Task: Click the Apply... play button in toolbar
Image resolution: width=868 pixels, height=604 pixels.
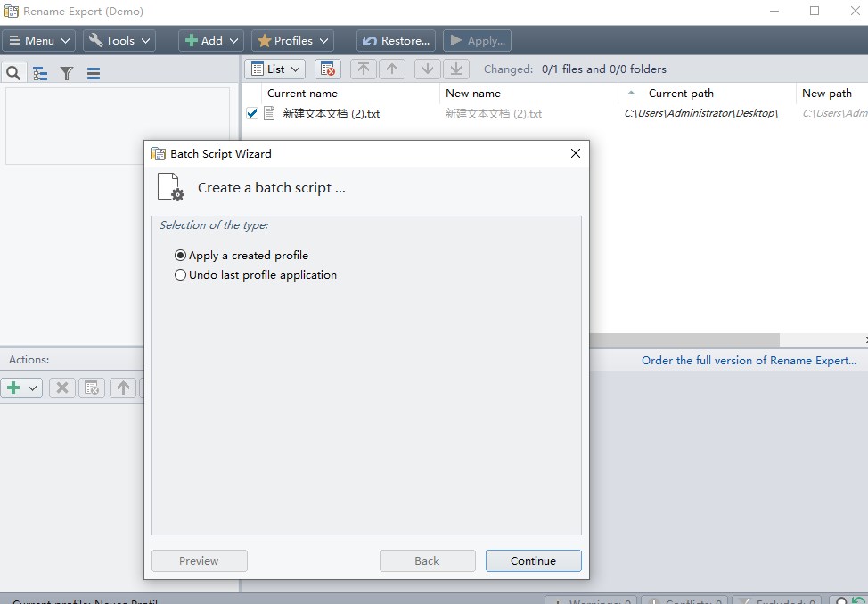Action: pyautogui.click(x=477, y=40)
